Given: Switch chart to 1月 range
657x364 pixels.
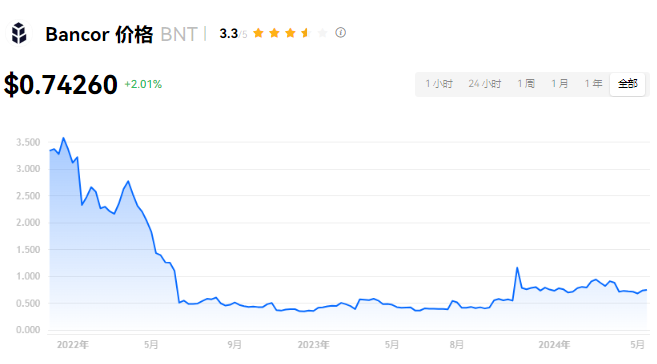Looking at the screenshot, I should (560, 84).
